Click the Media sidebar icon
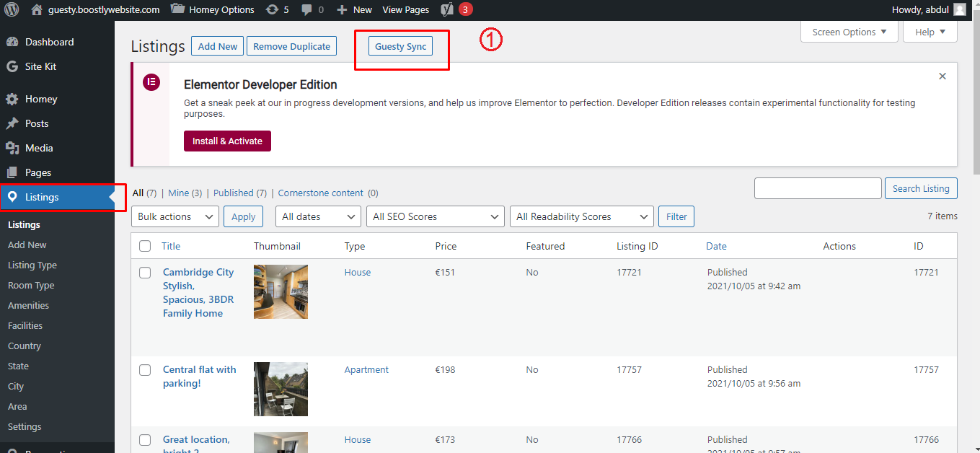This screenshot has width=980, height=453. pos(12,148)
